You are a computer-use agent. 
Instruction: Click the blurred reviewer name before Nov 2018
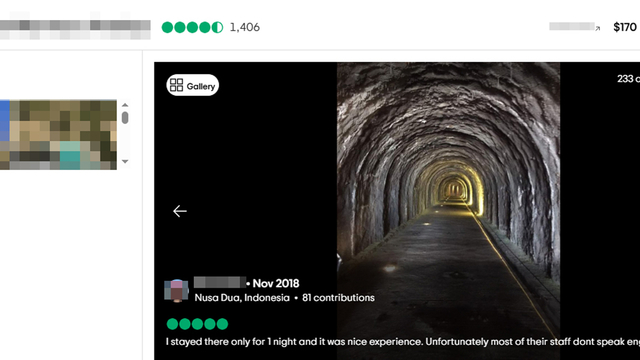(x=220, y=282)
